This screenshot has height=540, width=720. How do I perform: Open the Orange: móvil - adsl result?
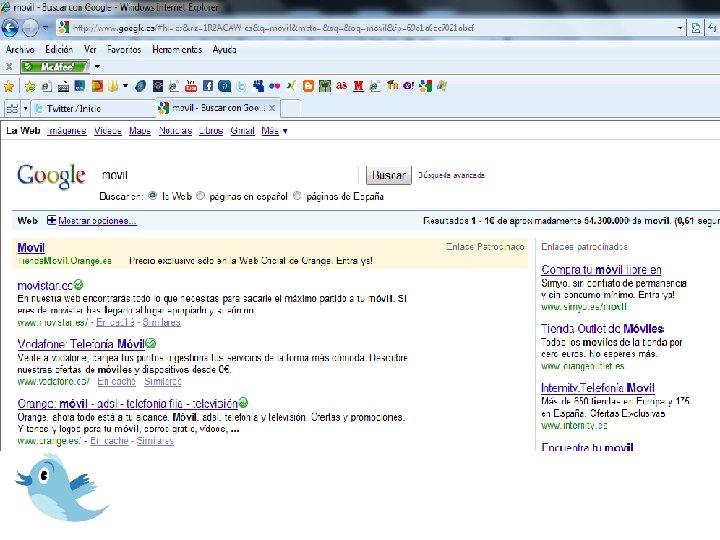pos(128,404)
